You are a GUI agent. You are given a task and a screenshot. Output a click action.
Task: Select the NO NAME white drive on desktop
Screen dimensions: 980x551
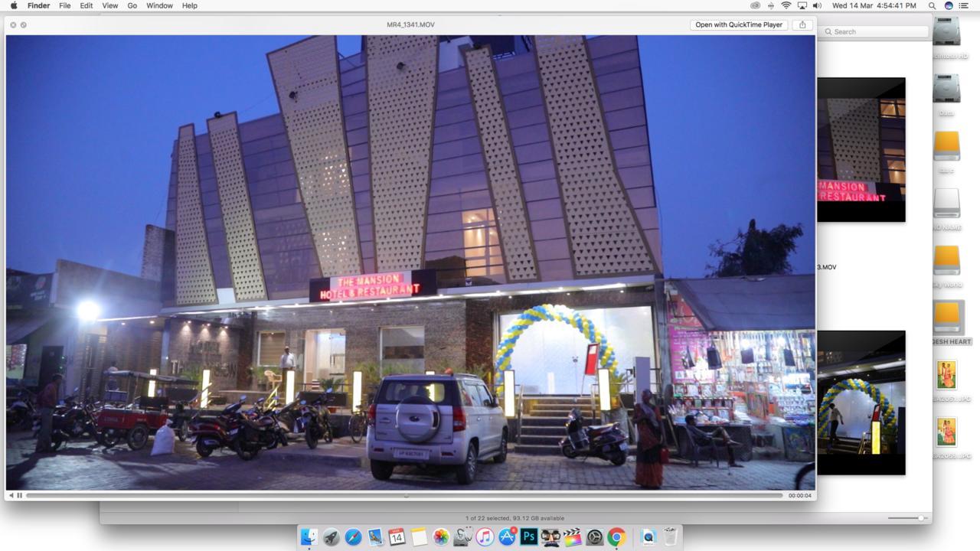click(947, 203)
